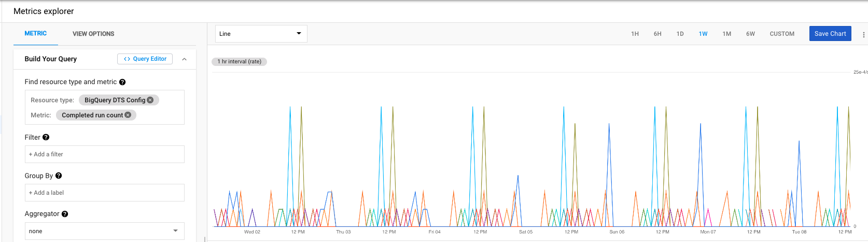Switch to the View Options tab

[93, 34]
